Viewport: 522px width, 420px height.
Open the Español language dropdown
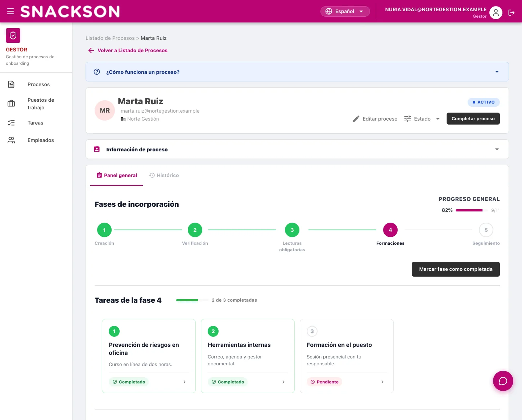click(345, 11)
